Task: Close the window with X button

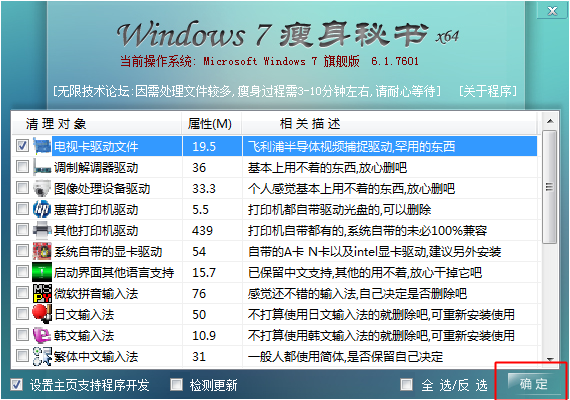Action: 553,11
